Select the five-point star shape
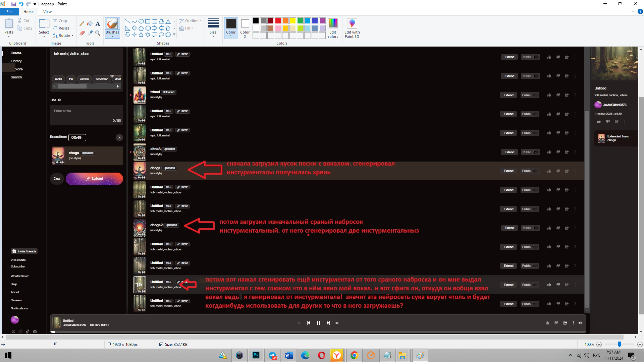644x362 pixels. pyautogui.click(x=141, y=35)
